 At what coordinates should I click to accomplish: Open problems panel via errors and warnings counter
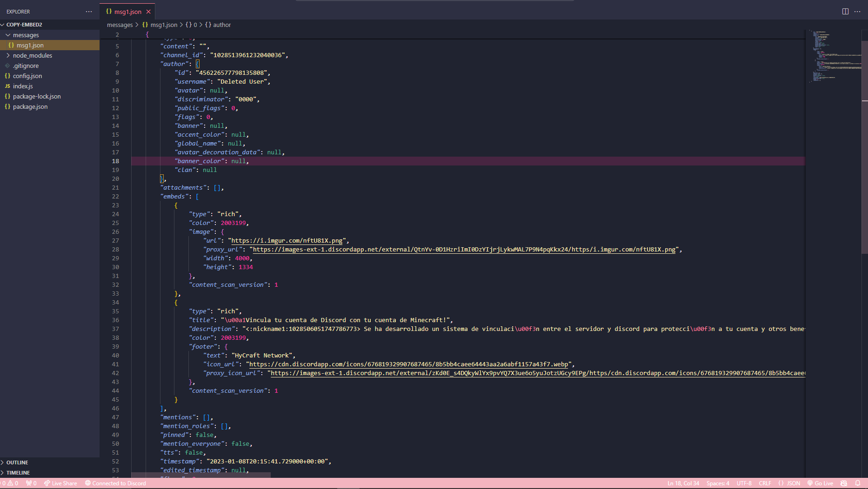click(9, 483)
